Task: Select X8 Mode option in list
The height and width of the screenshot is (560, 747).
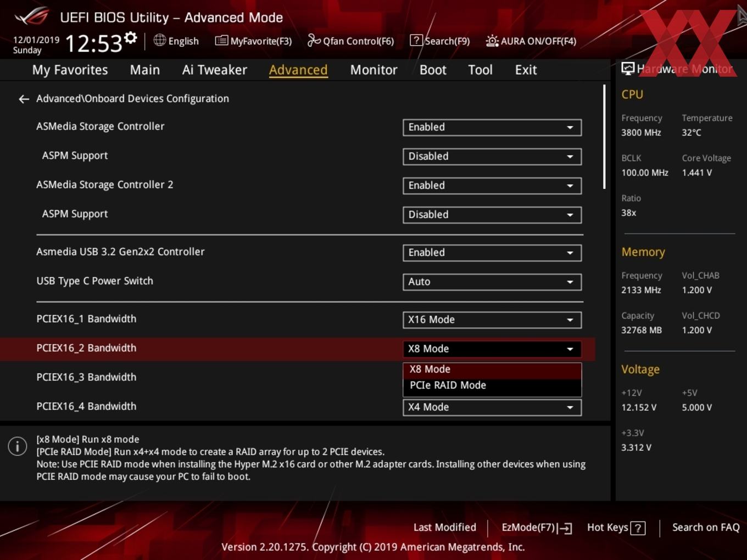Action: pos(492,369)
